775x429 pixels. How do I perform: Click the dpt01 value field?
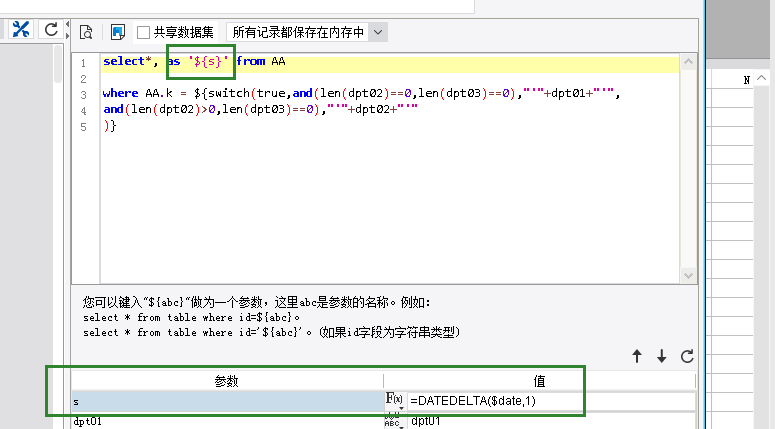pyautogui.click(x=551, y=421)
